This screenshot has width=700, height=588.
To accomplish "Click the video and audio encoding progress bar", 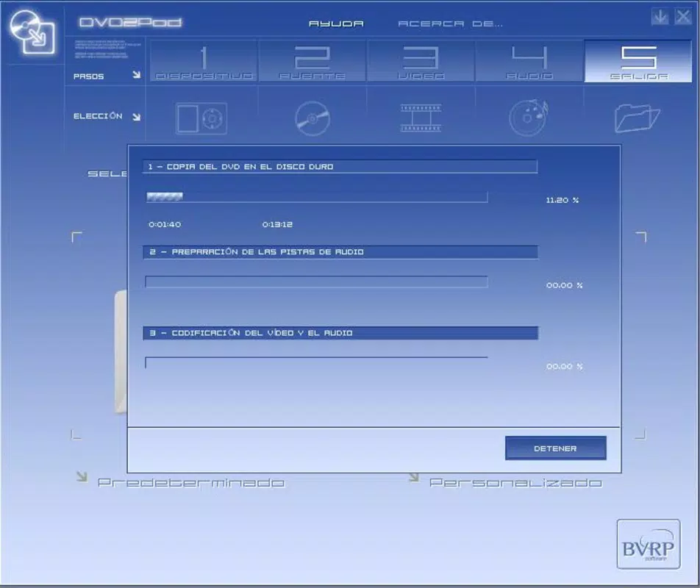I will (x=316, y=362).
